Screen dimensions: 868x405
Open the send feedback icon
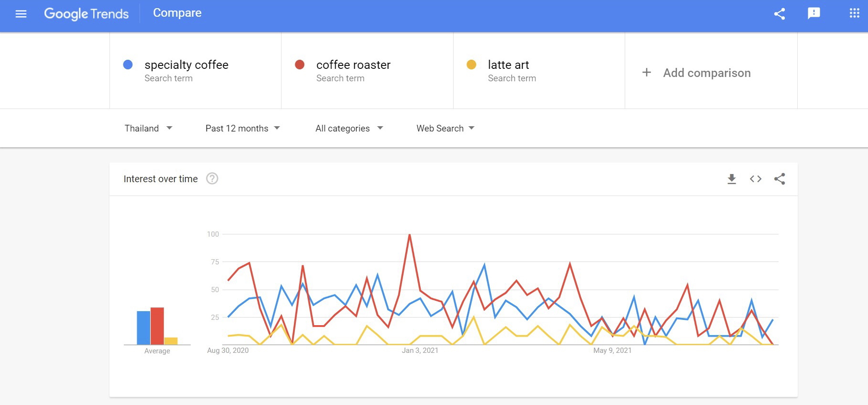click(x=814, y=13)
